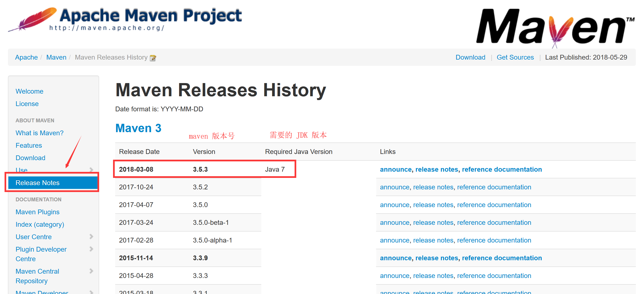Open the sidebar Download item
This screenshot has width=644, height=294.
(30, 158)
